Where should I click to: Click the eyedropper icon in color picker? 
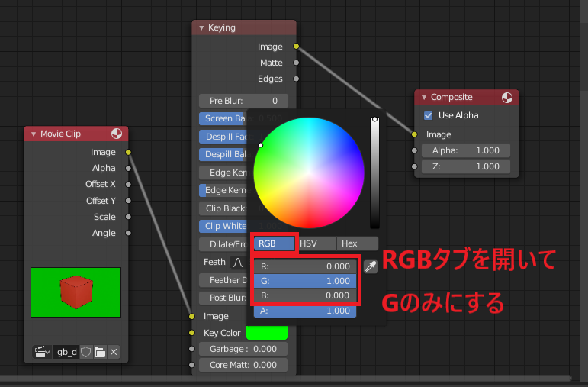(x=371, y=266)
